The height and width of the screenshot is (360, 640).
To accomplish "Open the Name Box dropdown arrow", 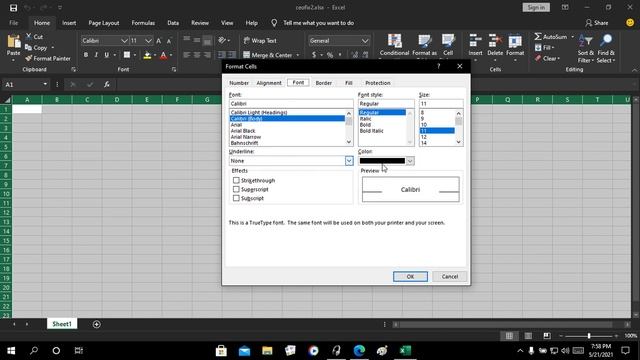I will [45, 84].
